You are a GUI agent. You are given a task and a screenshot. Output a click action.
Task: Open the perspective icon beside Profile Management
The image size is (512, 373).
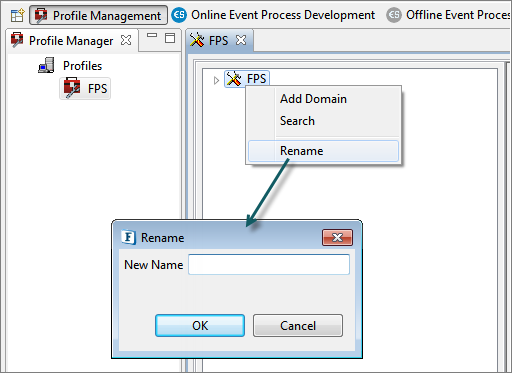17,15
